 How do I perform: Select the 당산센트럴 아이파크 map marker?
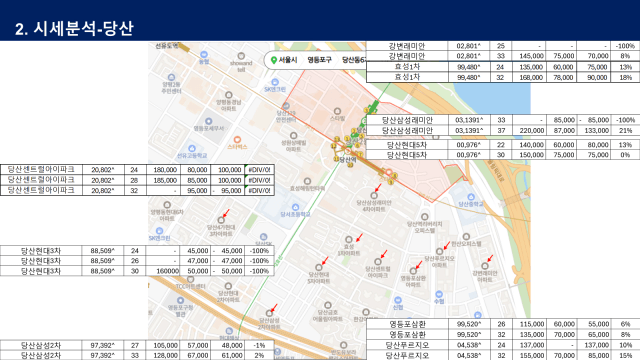(x=378, y=262)
